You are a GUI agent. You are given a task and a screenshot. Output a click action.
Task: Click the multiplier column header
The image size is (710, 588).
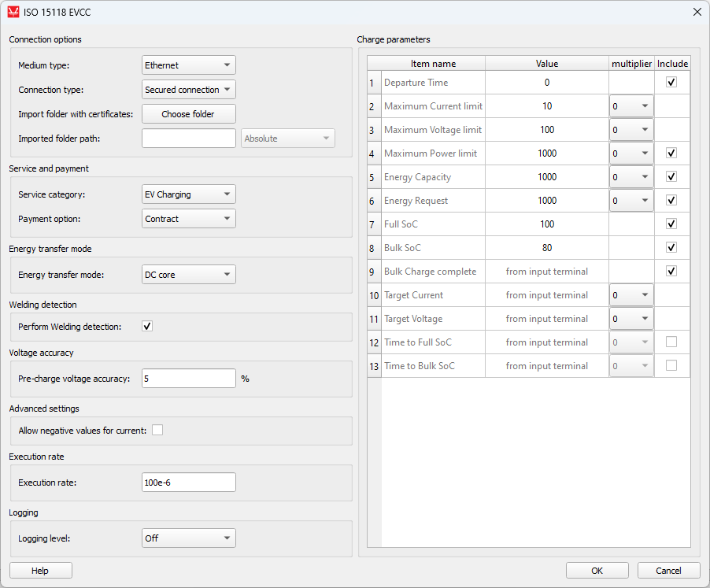631,64
